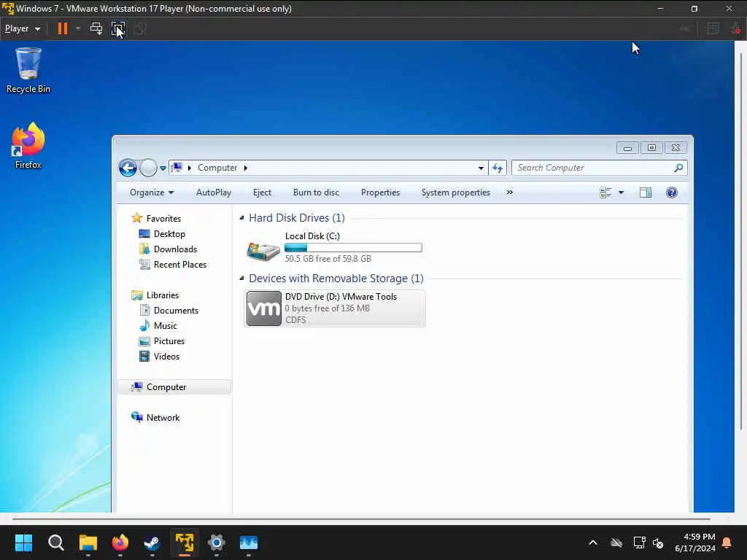Screen dimensions: 747x560
Task: Open Settings from the taskbar
Action: click(x=216, y=542)
